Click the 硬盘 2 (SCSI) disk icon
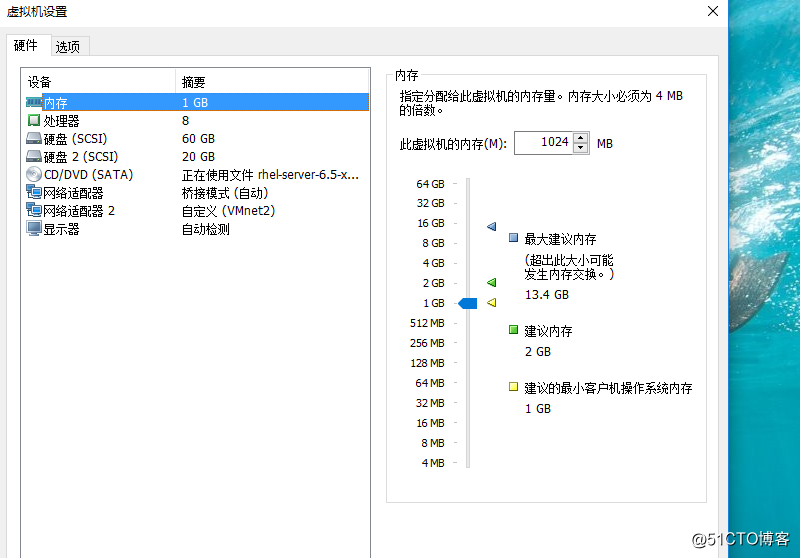Viewport: 800px width, 558px height. pyautogui.click(x=34, y=157)
